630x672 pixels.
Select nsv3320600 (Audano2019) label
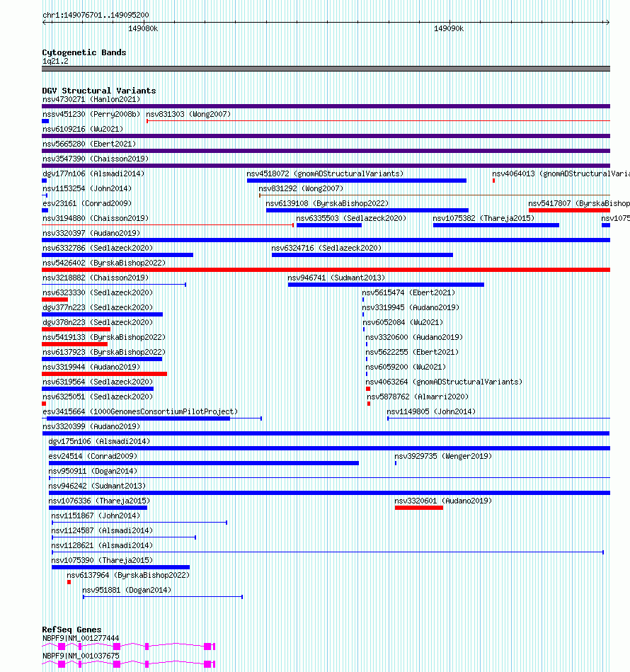pos(414,338)
